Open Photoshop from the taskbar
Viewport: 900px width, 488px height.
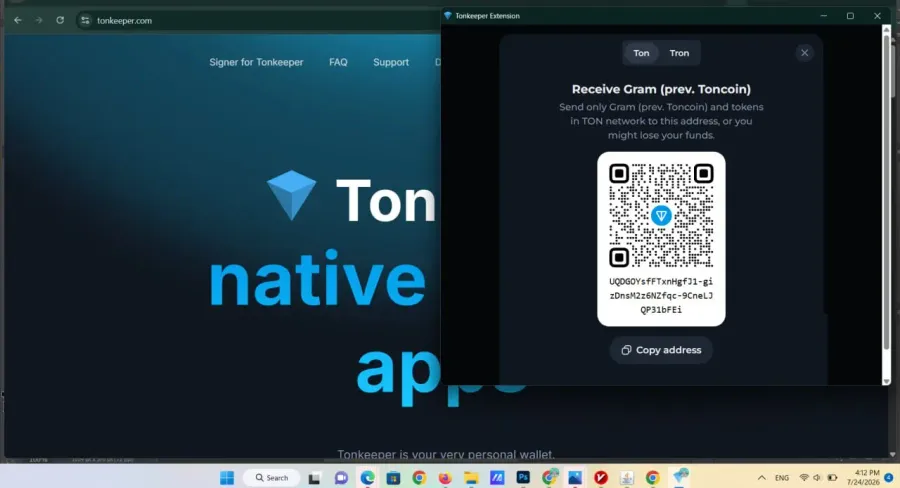[523, 477]
